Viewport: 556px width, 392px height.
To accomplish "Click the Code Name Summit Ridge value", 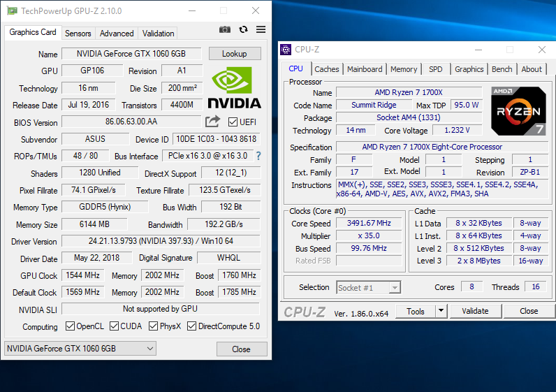I will click(374, 105).
